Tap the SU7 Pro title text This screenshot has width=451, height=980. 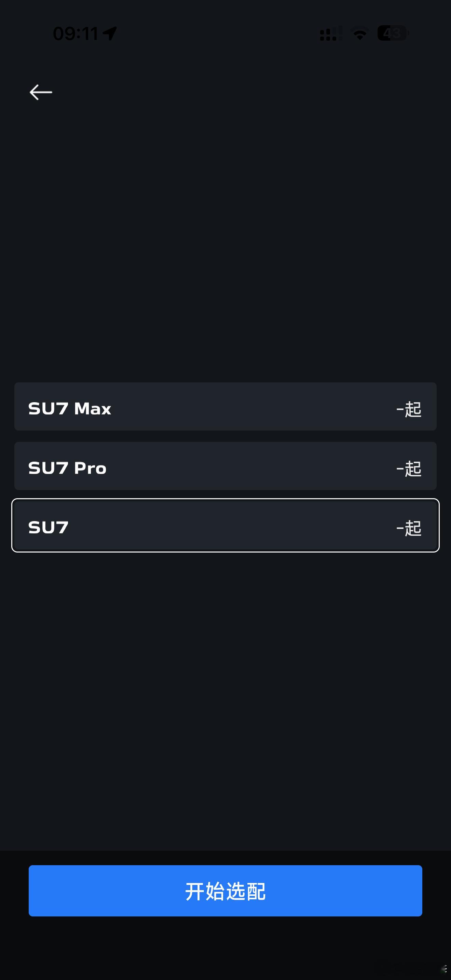coord(67,467)
